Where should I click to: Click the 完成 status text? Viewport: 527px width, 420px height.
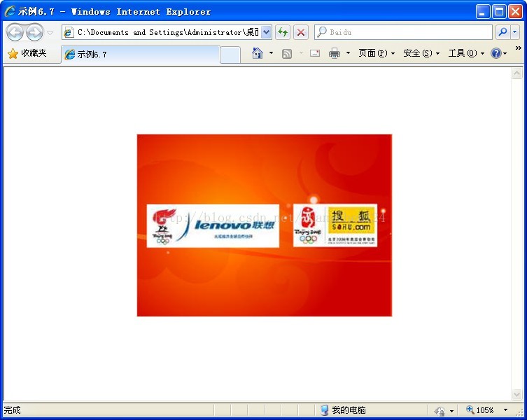tap(13, 410)
